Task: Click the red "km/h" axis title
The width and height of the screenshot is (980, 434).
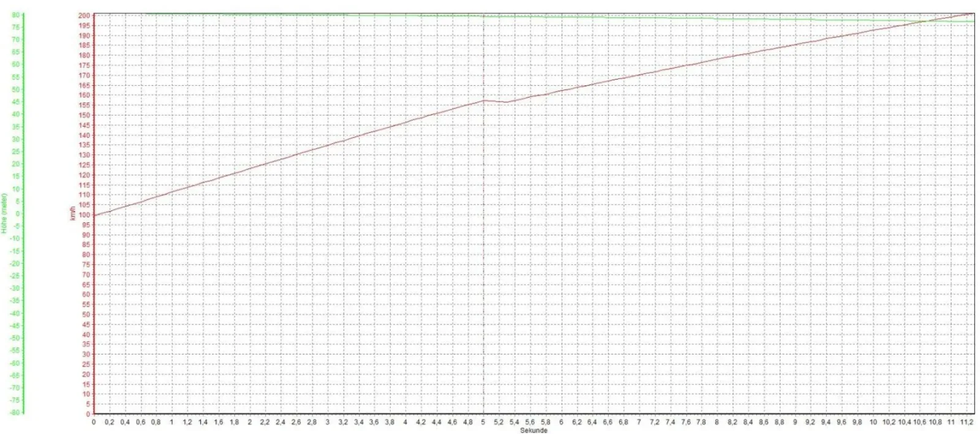Action: point(73,214)
